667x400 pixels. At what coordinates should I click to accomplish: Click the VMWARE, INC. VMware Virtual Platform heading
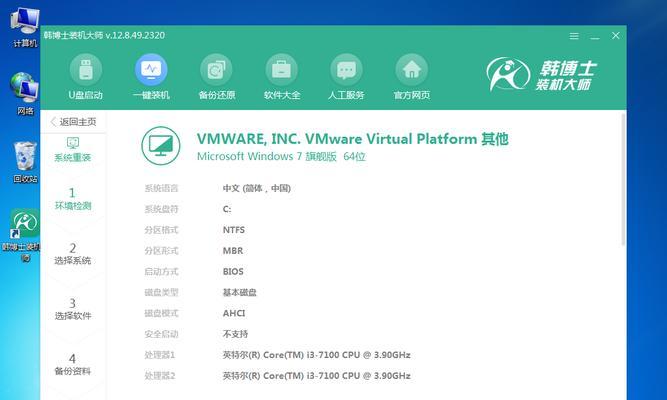point(353,139)
